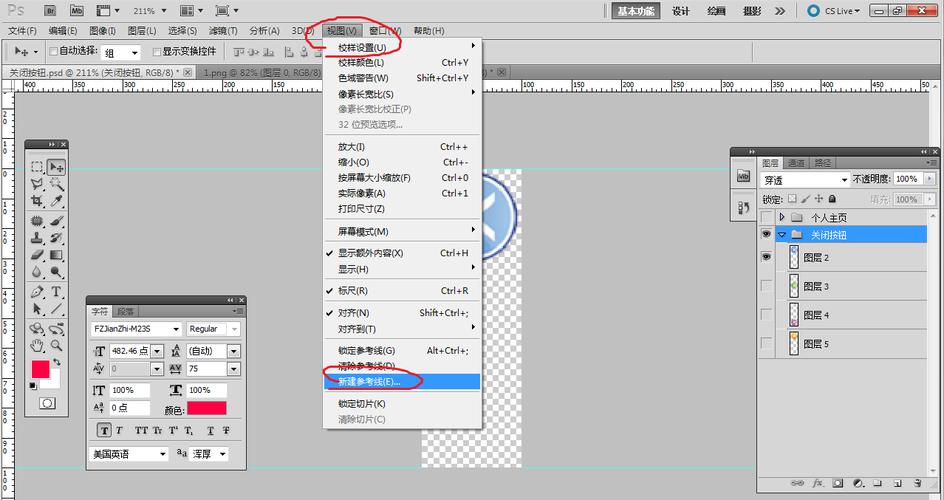Screen dimensions: 944x500
Task: Toggle Faux Bold in Character panel
Action: click(x=104, y=431)
